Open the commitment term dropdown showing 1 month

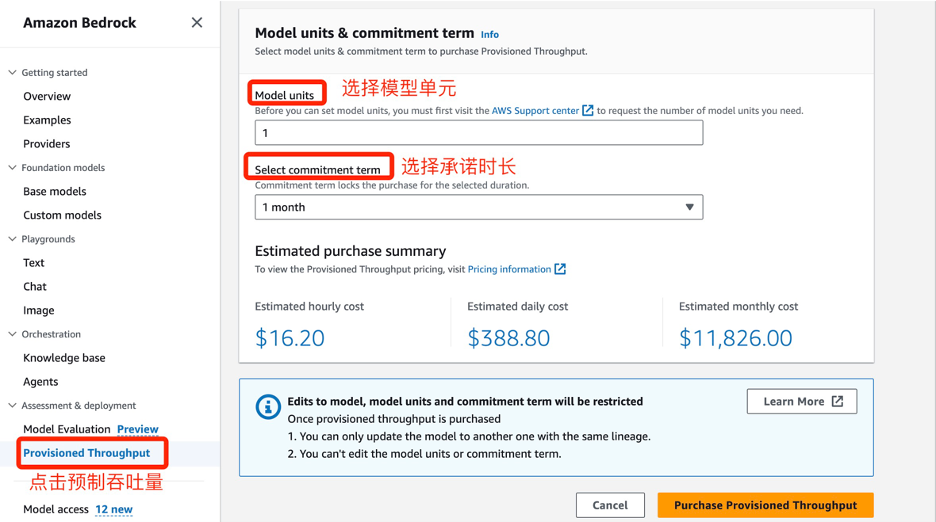[x=479, y=207]
